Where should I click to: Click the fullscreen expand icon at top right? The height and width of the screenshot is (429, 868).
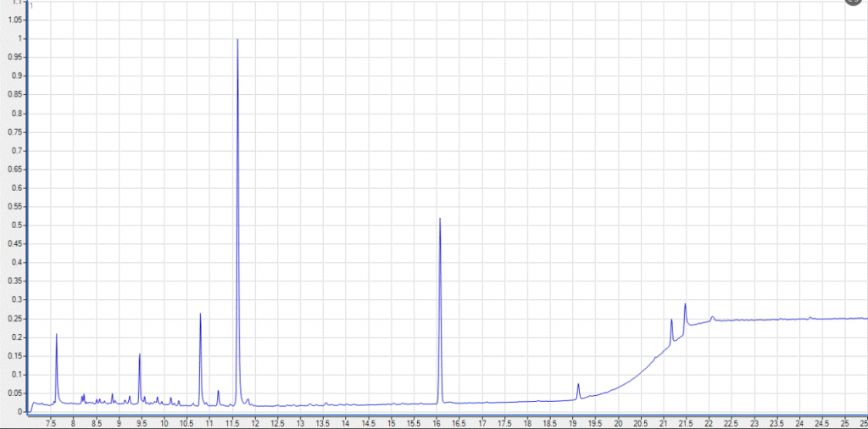point(855,3)
